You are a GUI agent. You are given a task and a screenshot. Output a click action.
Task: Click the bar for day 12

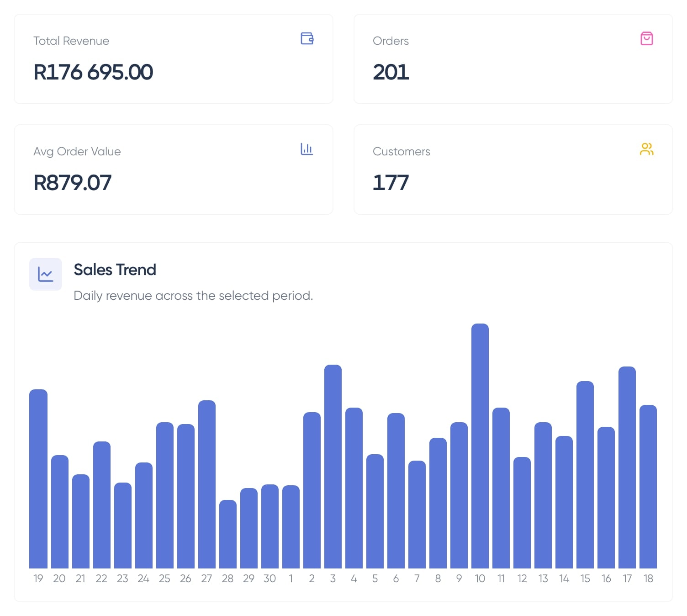point(522,513)
